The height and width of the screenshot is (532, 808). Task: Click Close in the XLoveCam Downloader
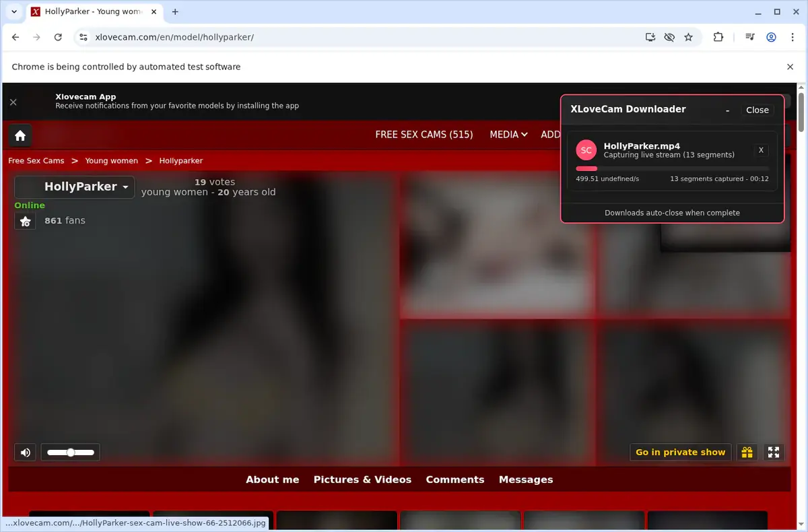coord(757,110)
